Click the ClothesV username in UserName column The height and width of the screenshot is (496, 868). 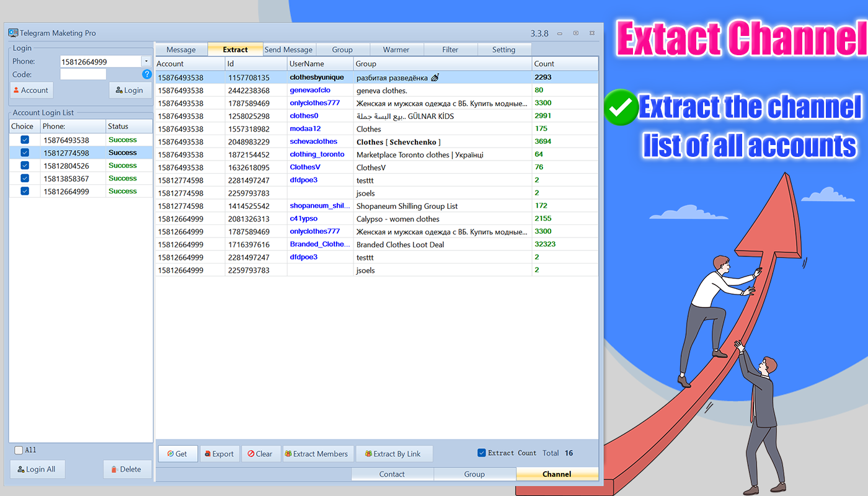tap(305, 167)
